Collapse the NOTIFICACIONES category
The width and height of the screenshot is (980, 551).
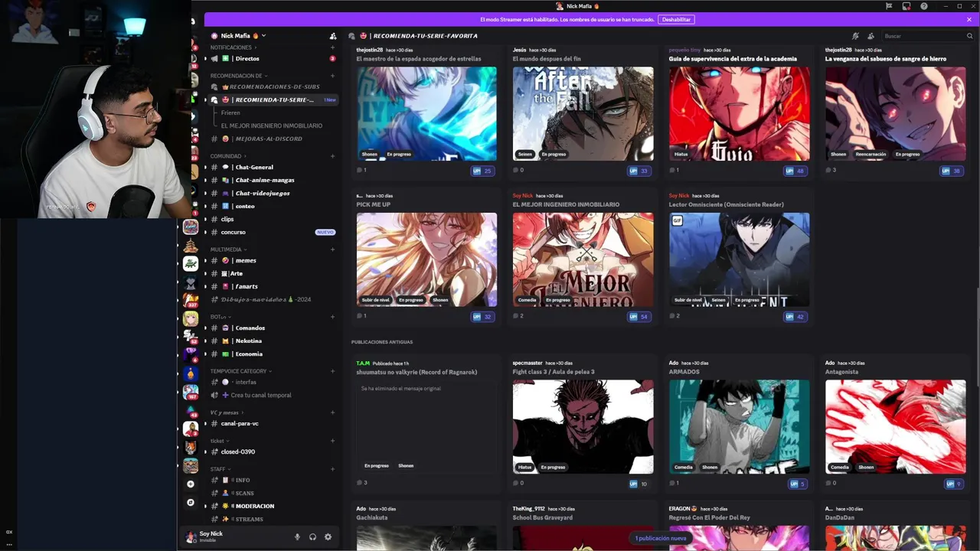pyautogui.click(x=233, y=47)
